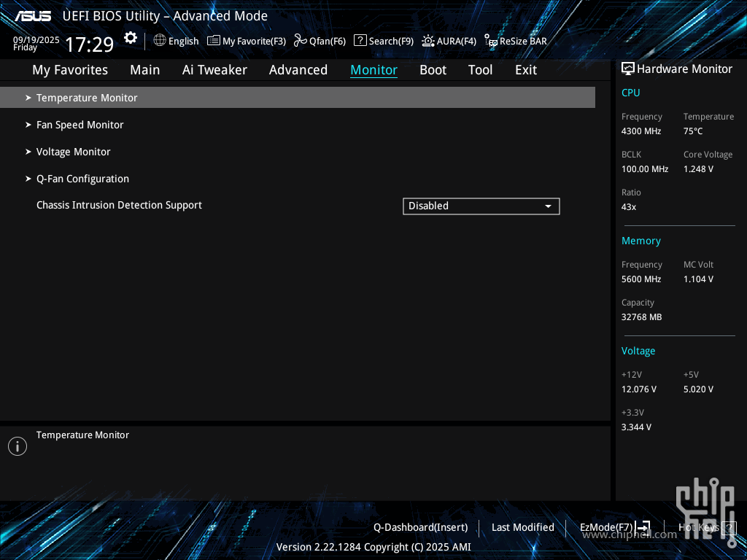
Task: Click the CPU section heading
Action: (631, 93)
